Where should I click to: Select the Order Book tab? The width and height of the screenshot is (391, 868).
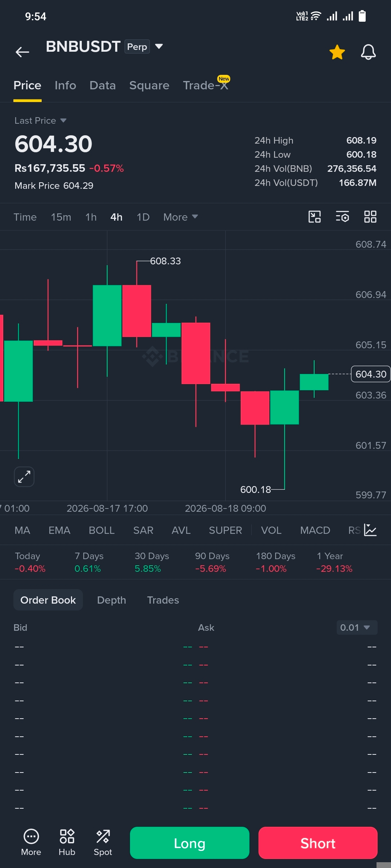click(x=48, y=600)
